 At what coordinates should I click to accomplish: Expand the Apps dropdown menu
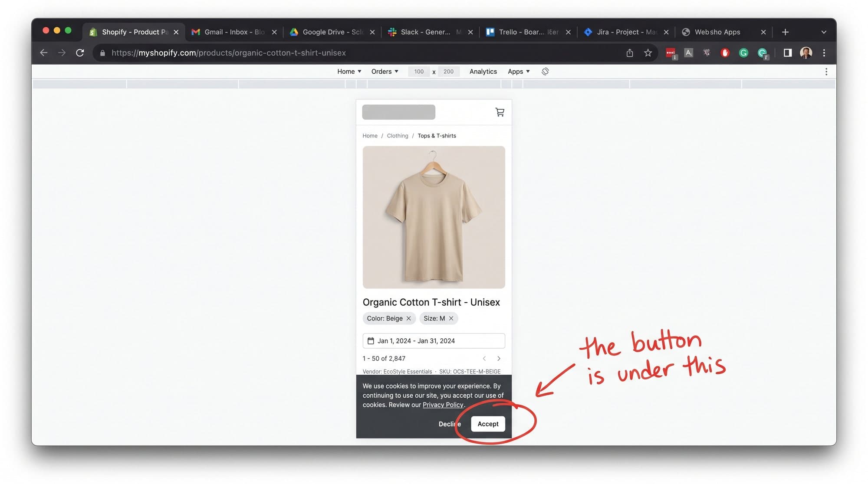[x=519, y=72]
